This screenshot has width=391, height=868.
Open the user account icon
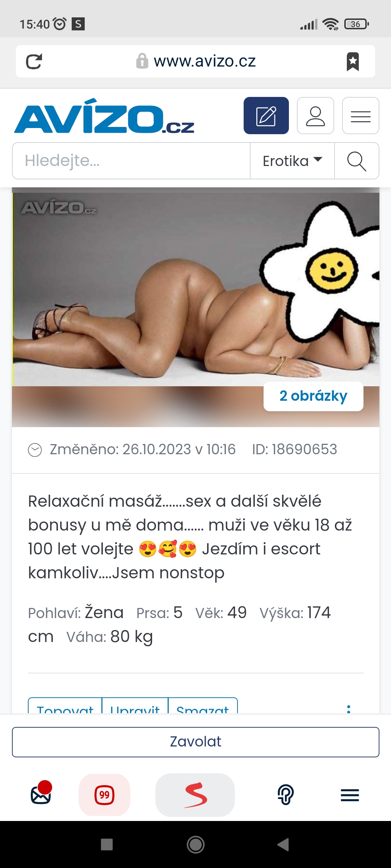tap(315, 116)
